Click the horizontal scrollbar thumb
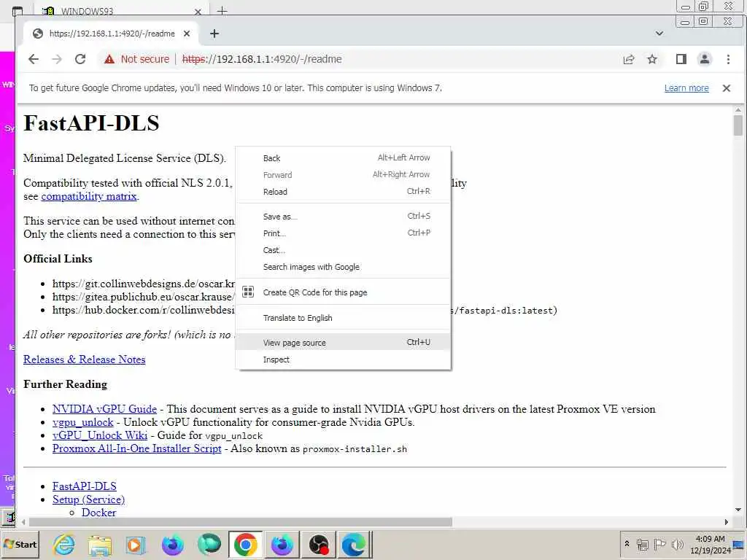The image size is (747, 560). pos(241,522)
